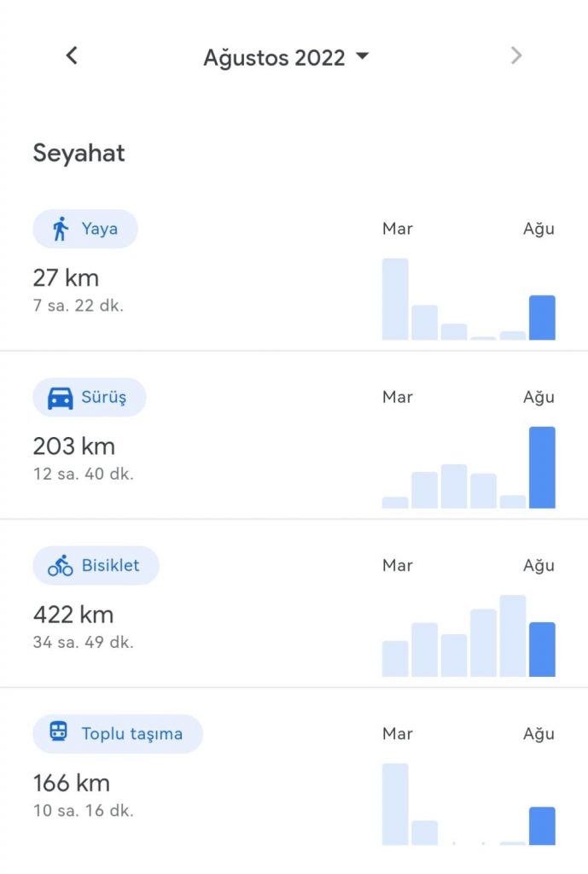Click the train icon for Toplu taşıma
The width and height of the screenshot is (588, 874).
point(60,733)
